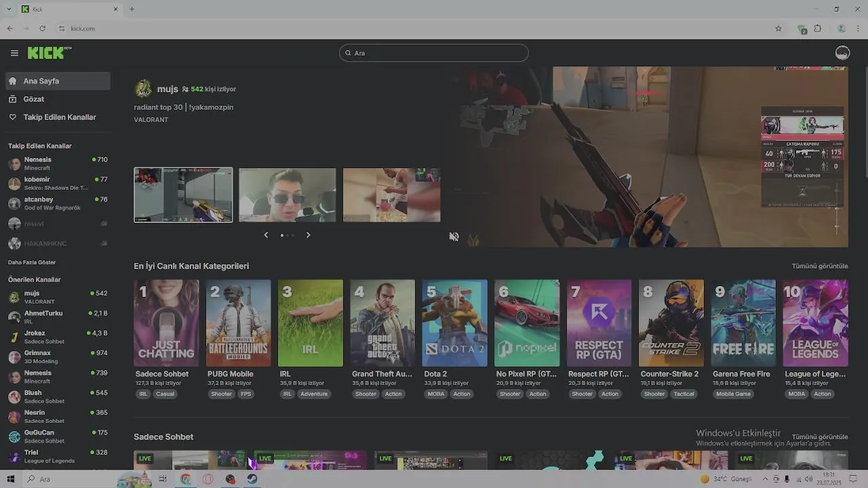Open Blush recommended channel
The height and width of the screenshot is (488, 868).
tap(58, 396)
